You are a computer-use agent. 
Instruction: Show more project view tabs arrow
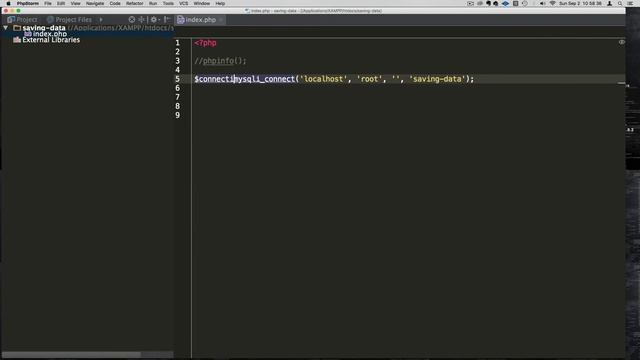coord(101,19)
